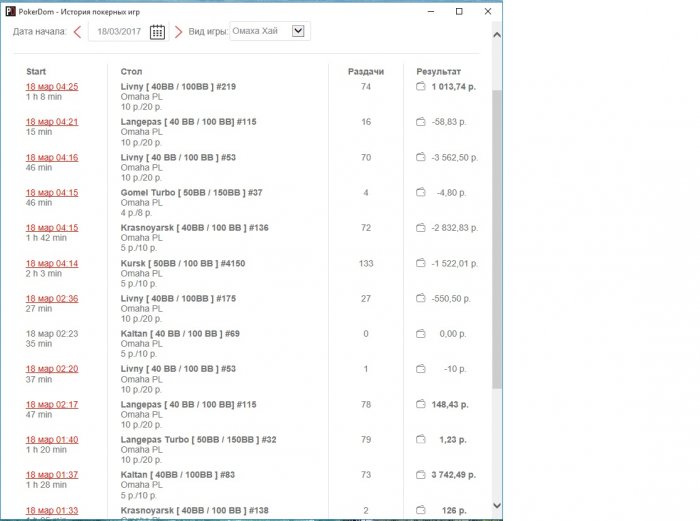Select table name Kaltan [ 40BB / 100BB ] #83
This screenshot has width=700, height=521.
point(178,475)
